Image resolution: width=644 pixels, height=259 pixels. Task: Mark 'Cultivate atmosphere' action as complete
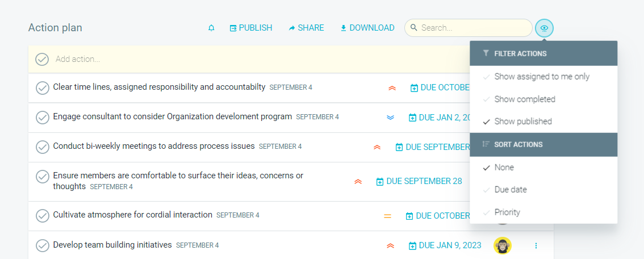pos(42,215)
